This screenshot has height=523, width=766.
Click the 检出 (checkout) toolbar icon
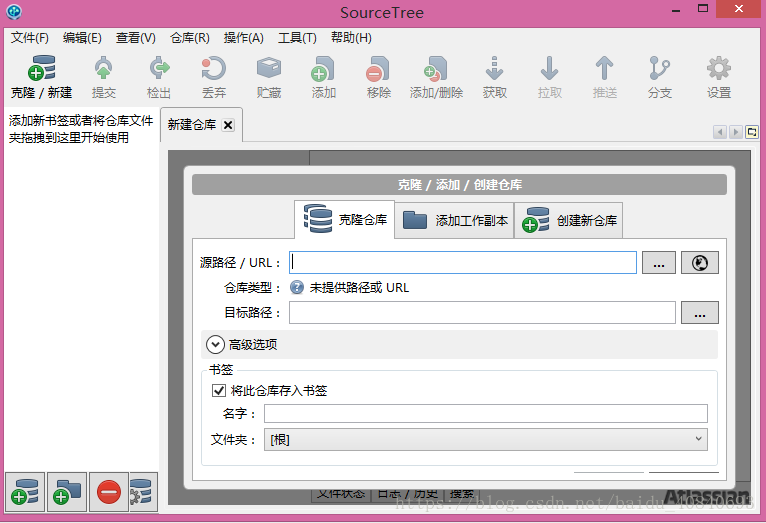pos(159,68)
